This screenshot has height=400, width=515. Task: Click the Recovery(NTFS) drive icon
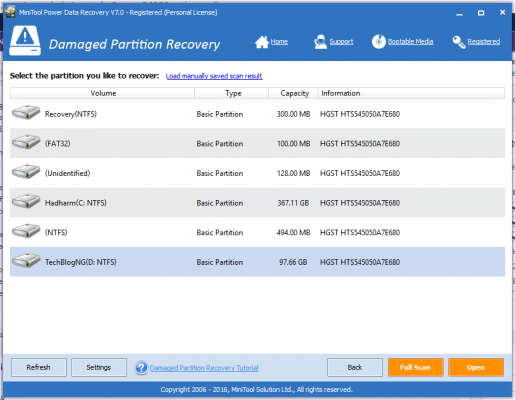pyautogui.click(x=26, y=113)
